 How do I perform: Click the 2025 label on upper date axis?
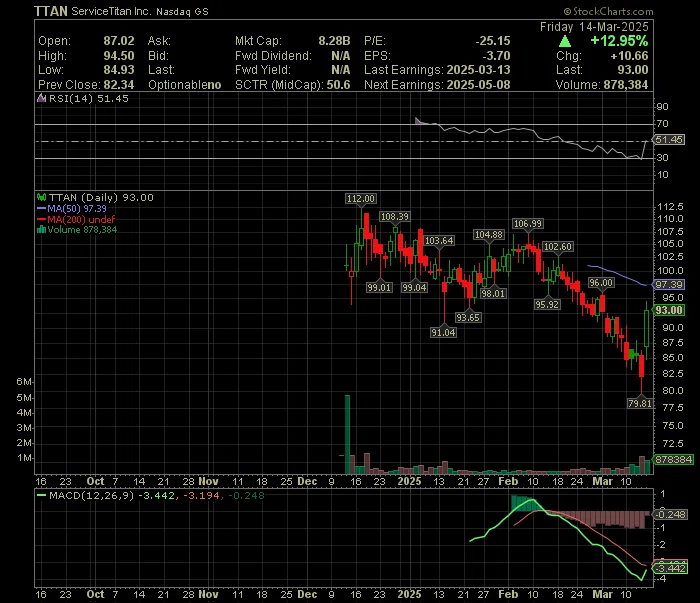coord(409,481)
